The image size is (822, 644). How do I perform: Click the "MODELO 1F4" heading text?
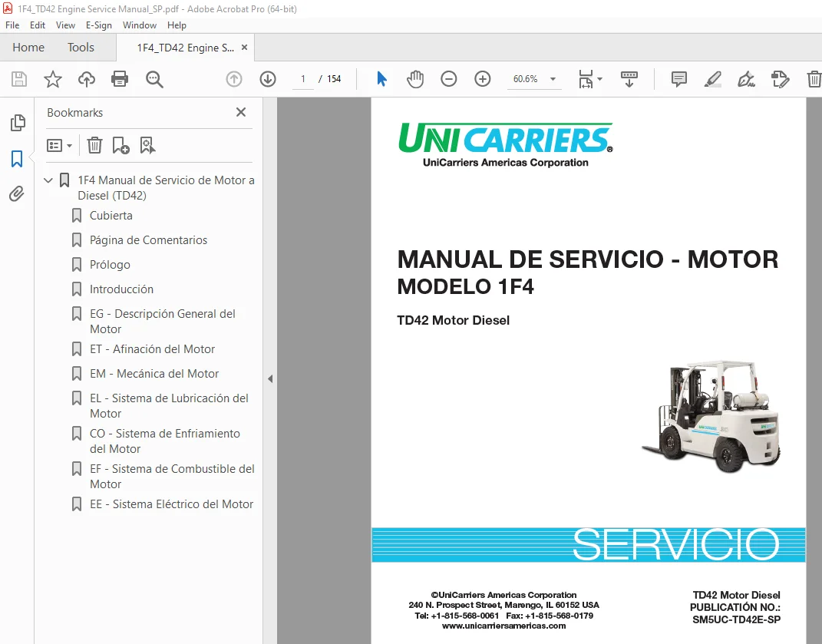click(466, 287)
